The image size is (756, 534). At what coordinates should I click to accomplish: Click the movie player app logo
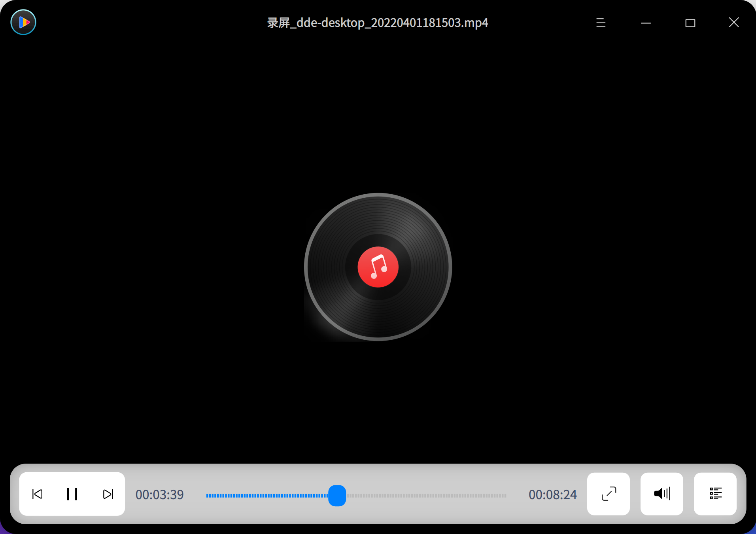click(23, 22)
